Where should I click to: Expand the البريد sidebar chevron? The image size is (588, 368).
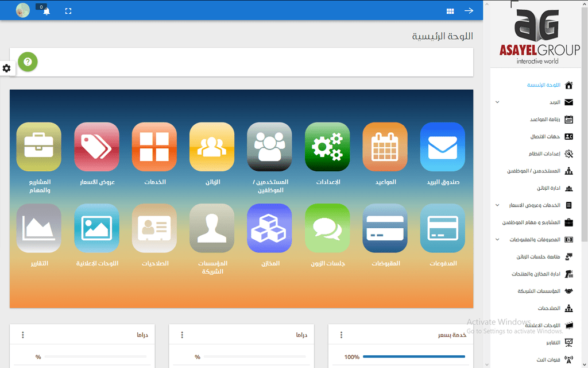497,102
